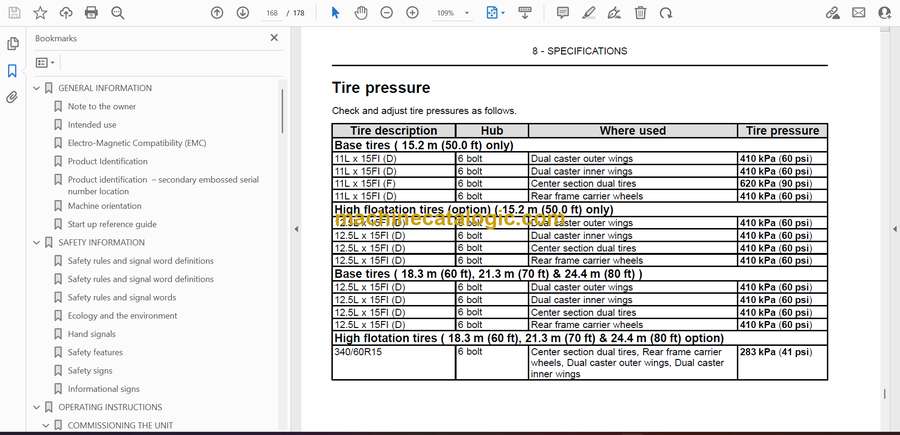The height and width of the screenshot is (435, 900).
Task: Activate the hand pan tool
Action: coord(360,13)
